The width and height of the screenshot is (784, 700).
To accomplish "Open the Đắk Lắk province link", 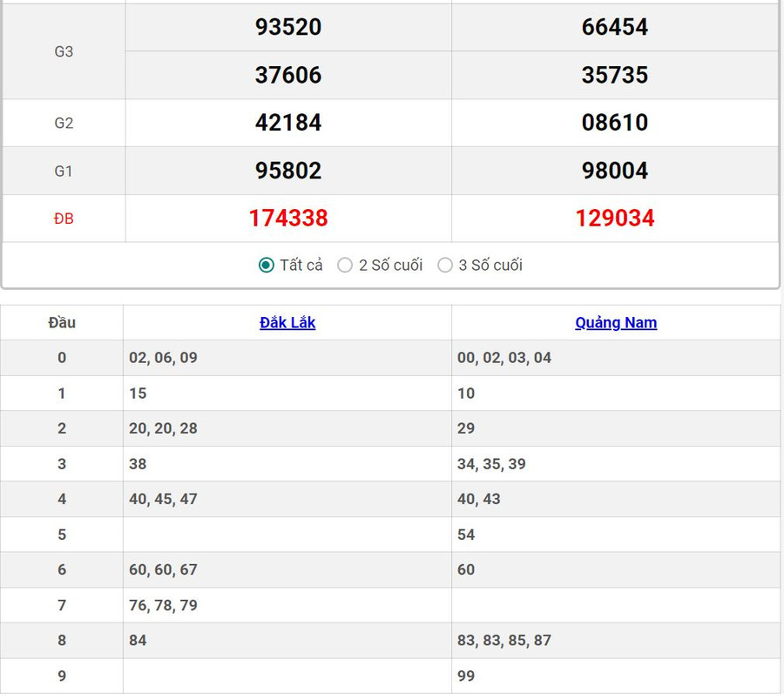I will 287,323.
